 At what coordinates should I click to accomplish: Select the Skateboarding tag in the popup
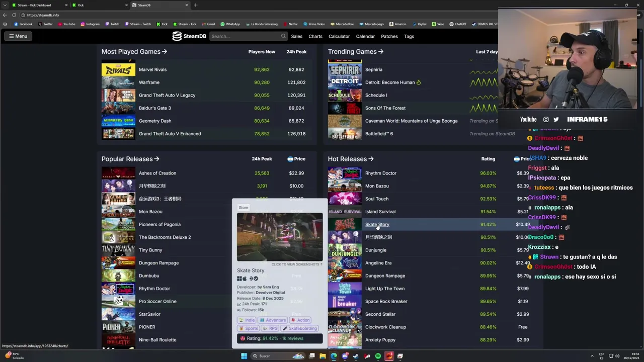tap(300, 329)
